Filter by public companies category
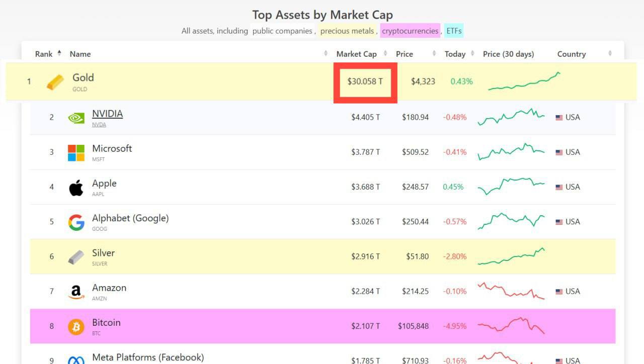The height and width of the screenshot is (364, 644). pyautogui.click(x=282, y=31)
